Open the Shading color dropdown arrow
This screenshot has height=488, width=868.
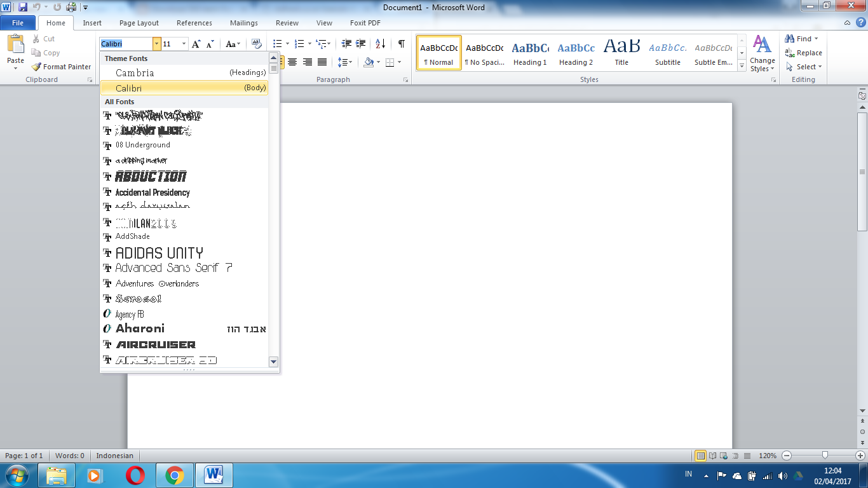379,62
